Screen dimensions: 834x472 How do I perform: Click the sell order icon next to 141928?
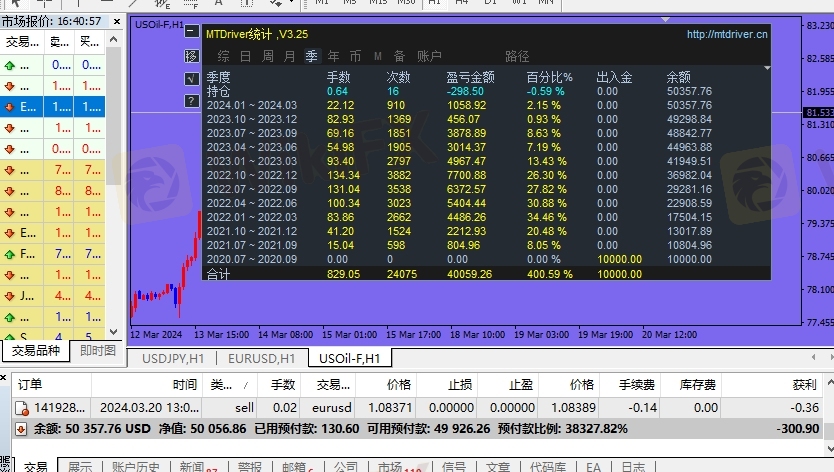22,408
